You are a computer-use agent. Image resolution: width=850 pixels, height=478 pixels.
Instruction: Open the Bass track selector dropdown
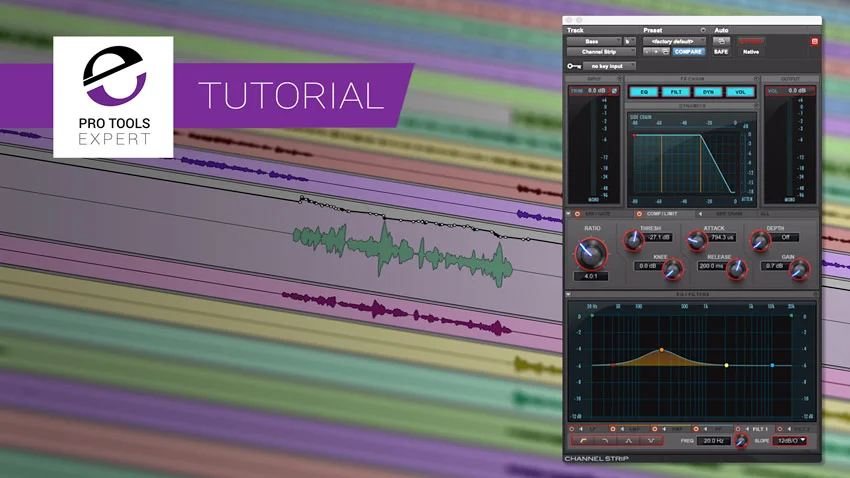594,41
